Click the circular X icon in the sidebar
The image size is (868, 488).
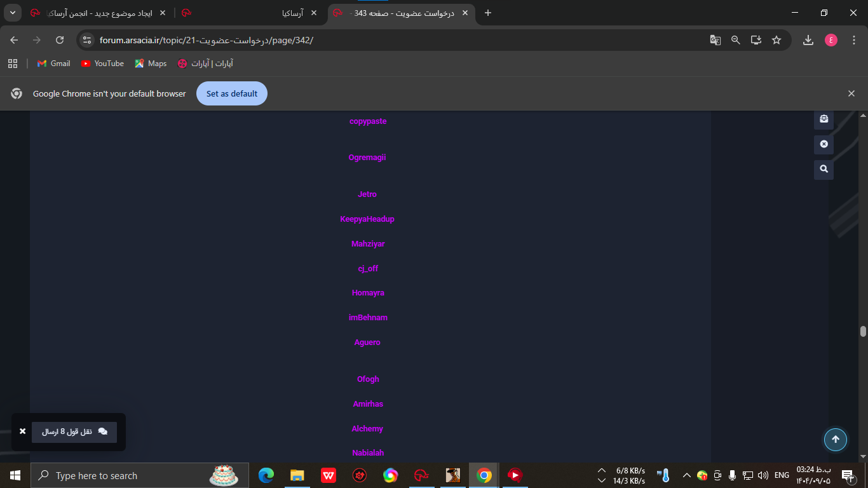(x=824, y=144)
